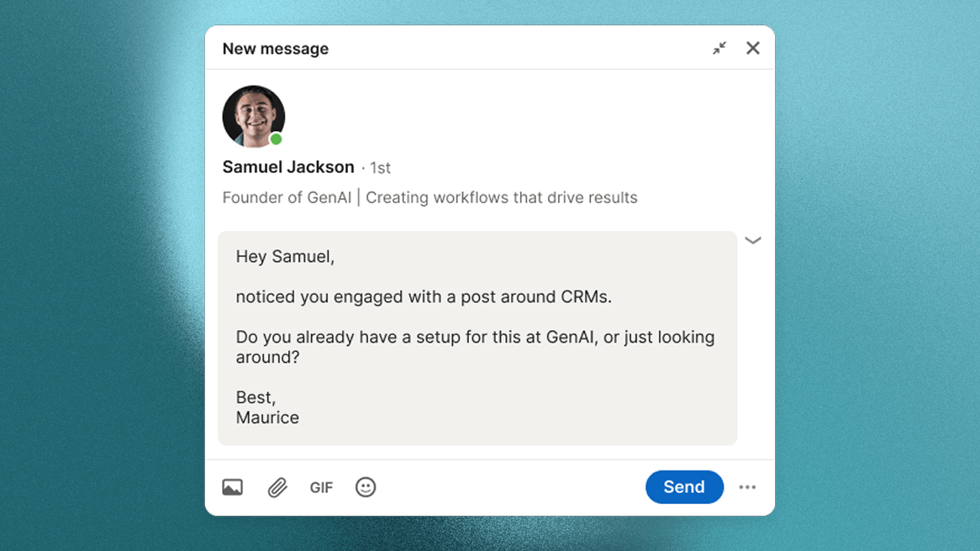Click Samuel Jackson's profile photo
The width and height of the screenshot is (980, 551).
253,117
